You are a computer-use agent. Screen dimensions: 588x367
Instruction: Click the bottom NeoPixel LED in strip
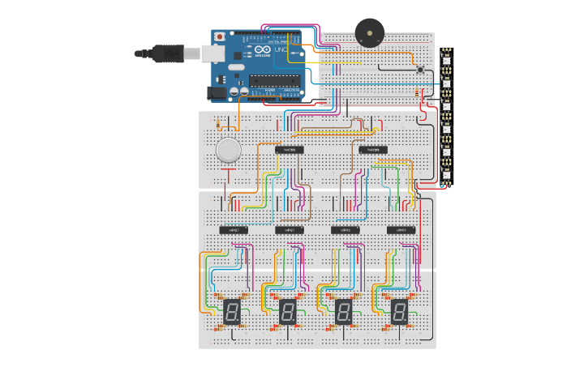446,173
